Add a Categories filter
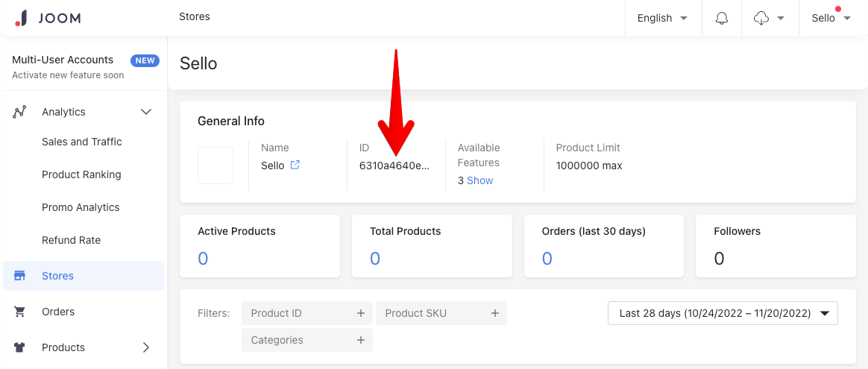Image resolution: width=868 pixels, height=369 pixels. tap(308, 340)
